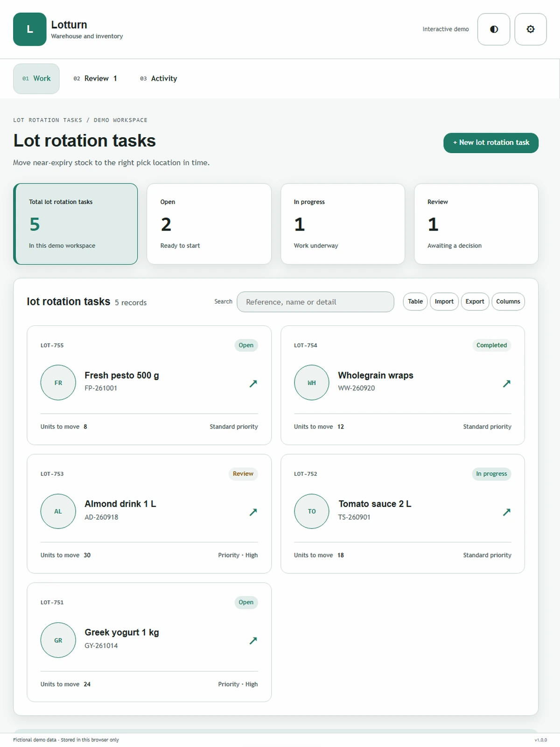
Task: Click the 5 records count
Action: 131,303
